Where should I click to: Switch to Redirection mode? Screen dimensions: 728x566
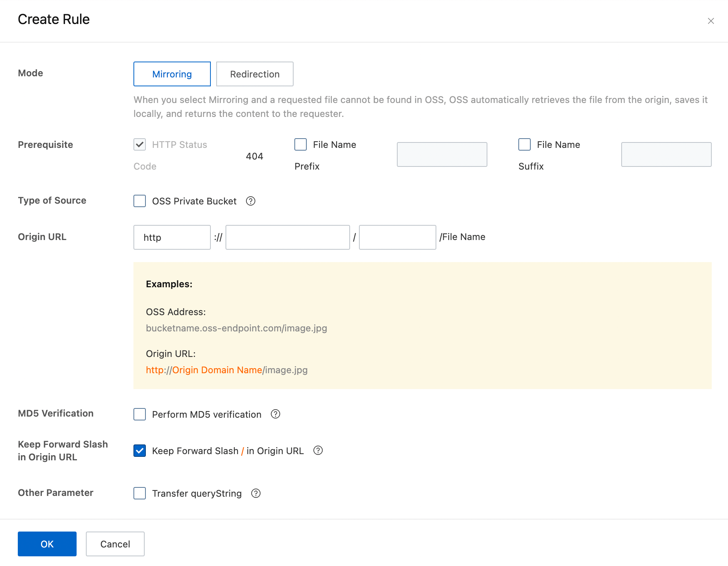click(x=255, y=74)
